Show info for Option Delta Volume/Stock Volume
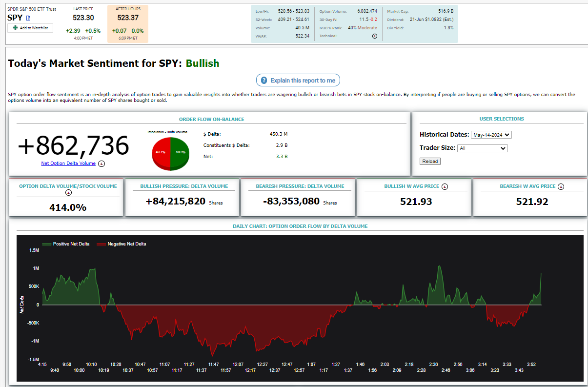This screenshot has height=387, width=588. click(68, 193)
